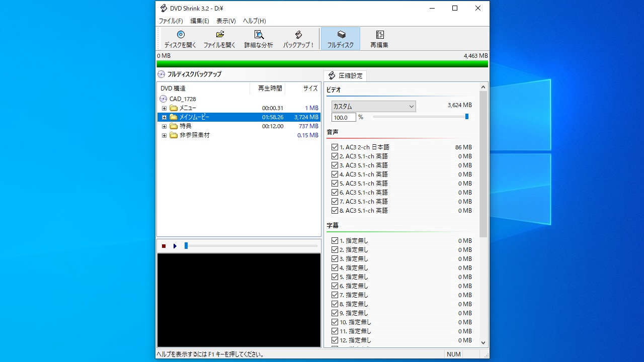The image size is (644, 362).
Task: Play the preview video
Action: (175, 246)
